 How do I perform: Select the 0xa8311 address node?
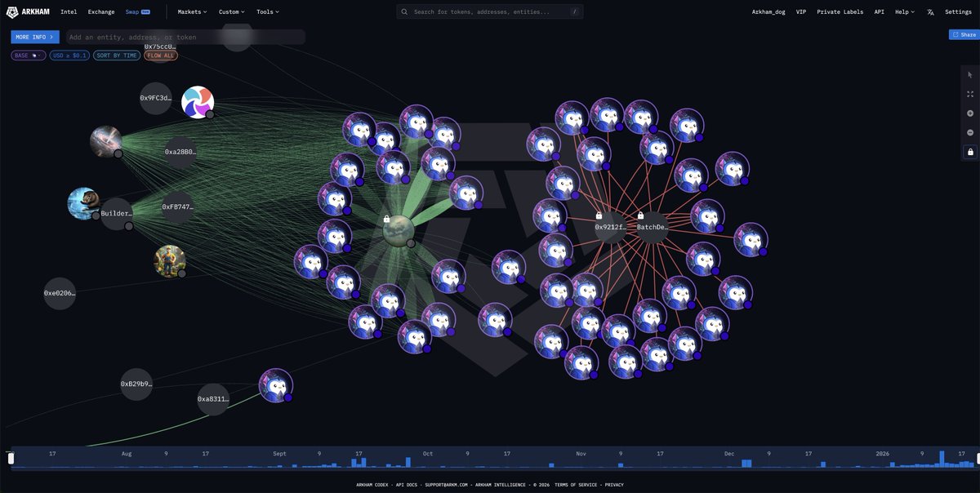click(x=213, y=399)
